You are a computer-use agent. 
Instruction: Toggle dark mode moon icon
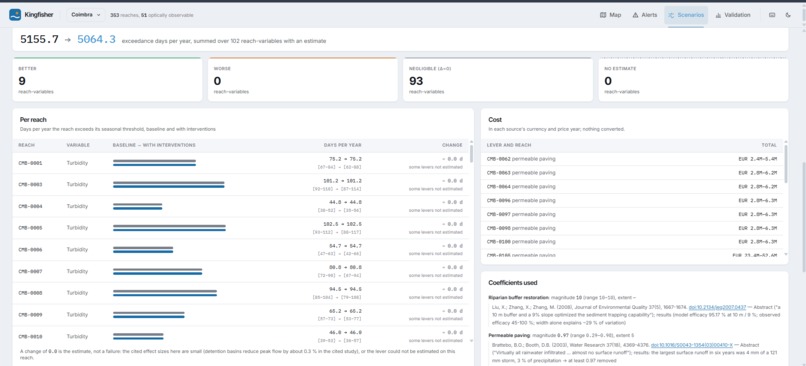(x=788, y=15)
